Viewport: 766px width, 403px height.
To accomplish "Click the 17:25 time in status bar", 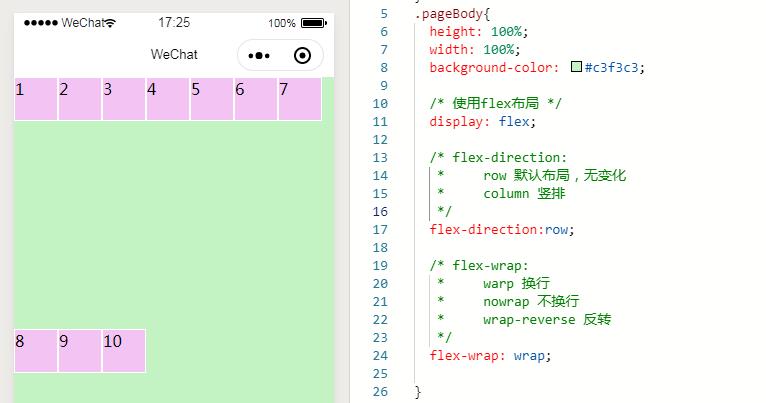I will point(174,22).
